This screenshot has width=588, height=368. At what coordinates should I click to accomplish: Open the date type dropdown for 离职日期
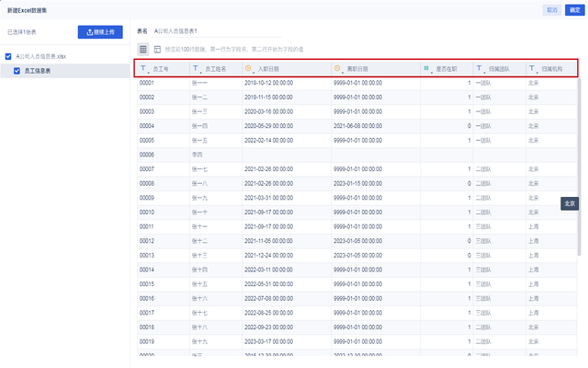338,69
